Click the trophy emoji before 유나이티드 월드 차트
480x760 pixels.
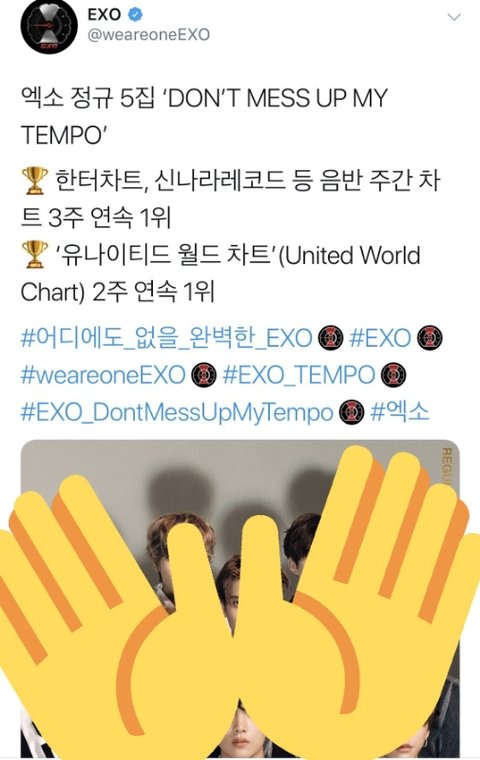pos(34,254)
